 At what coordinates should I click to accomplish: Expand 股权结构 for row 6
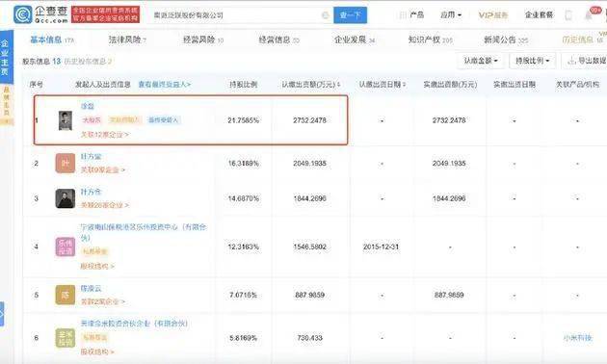(97, 352)
